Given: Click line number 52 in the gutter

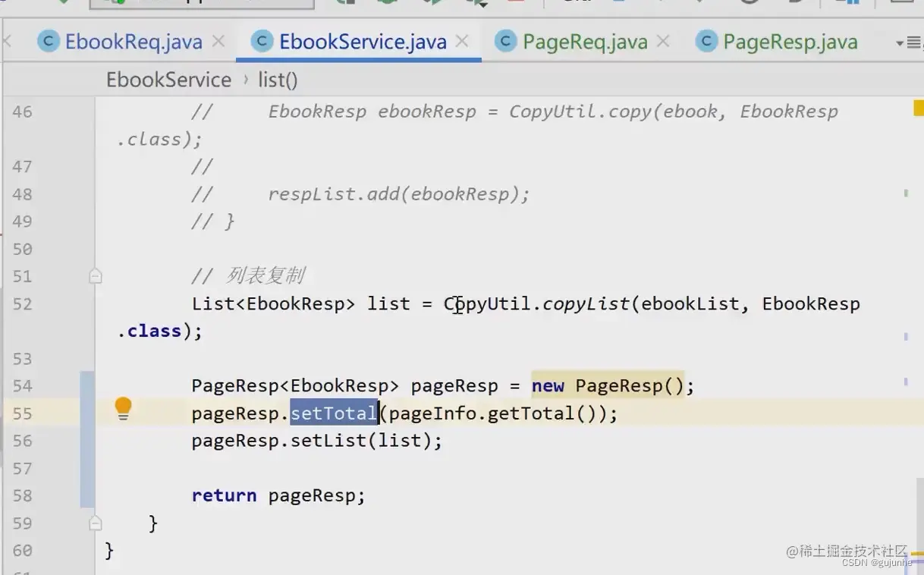Looking at the screenshot, I should point(23,304).
